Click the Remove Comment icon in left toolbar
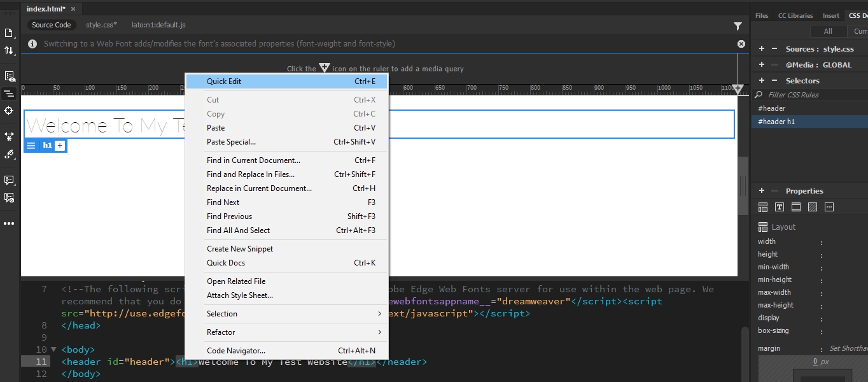Screen dimensions: 868x382 click(9, 198)
